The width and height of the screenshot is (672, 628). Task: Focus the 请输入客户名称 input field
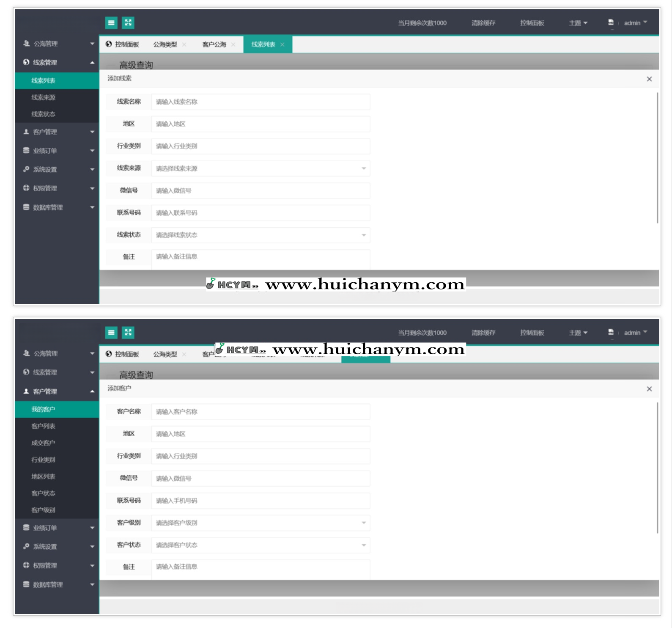(260, 412)
